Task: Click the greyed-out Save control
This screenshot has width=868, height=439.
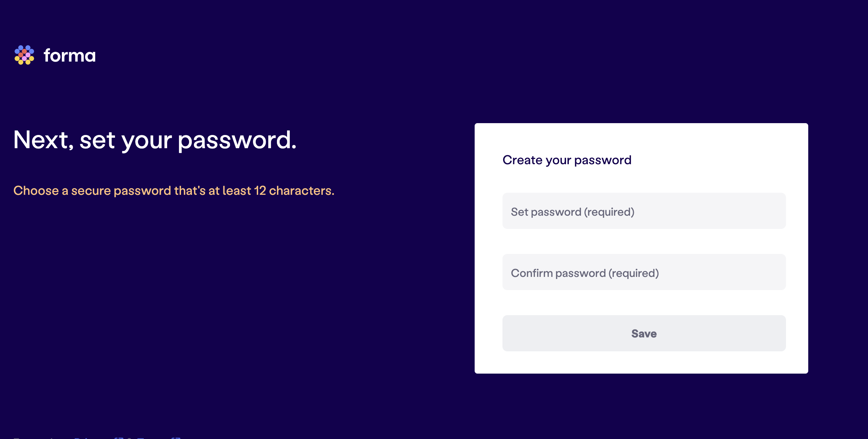Action: [644, 333]
